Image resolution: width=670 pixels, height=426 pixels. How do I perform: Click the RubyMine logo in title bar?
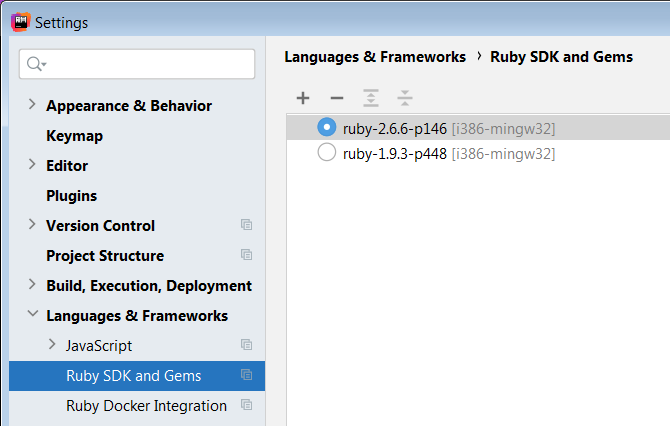21,22
